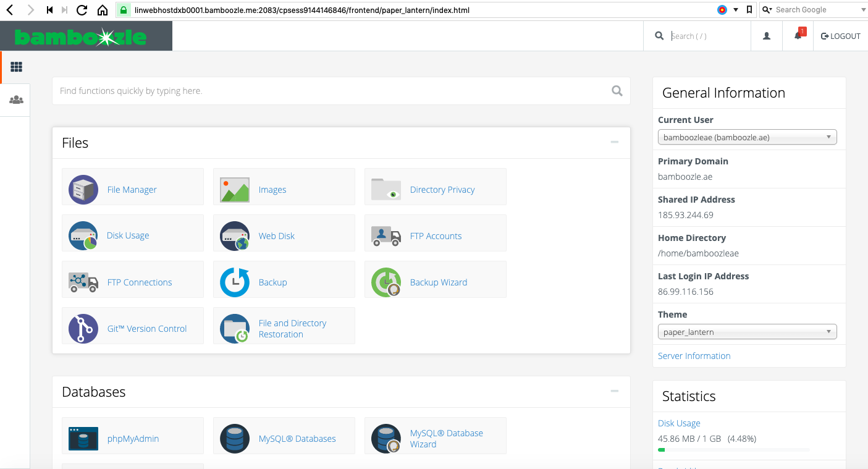The height and width of the screenshot is (469, 868).
Task: Open the Web Disk icon
Action: coord(235,236)
